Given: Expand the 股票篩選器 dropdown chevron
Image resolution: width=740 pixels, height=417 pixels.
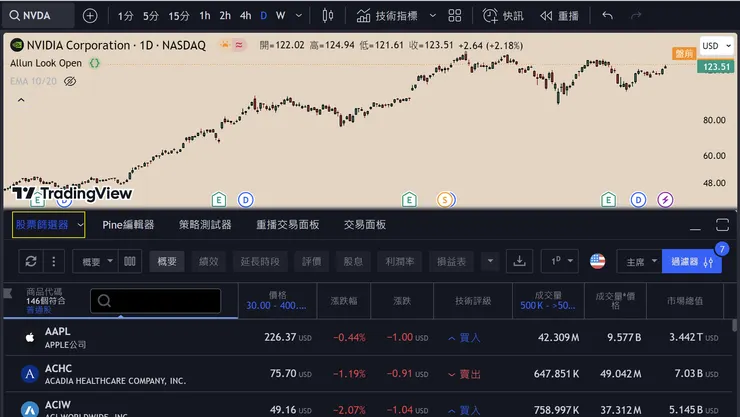Looking at the screenshot, I should (x=80, y=225).
